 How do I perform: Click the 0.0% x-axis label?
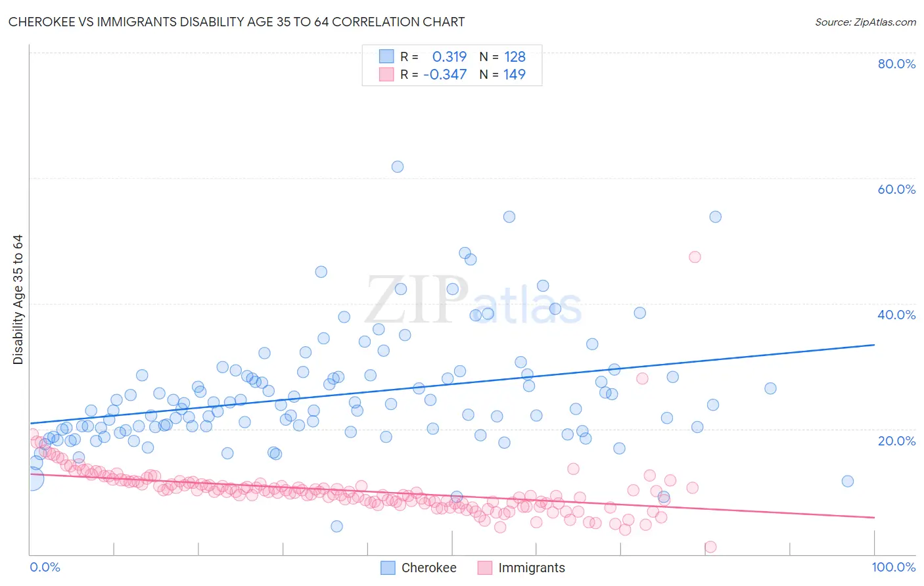[45, 568]
